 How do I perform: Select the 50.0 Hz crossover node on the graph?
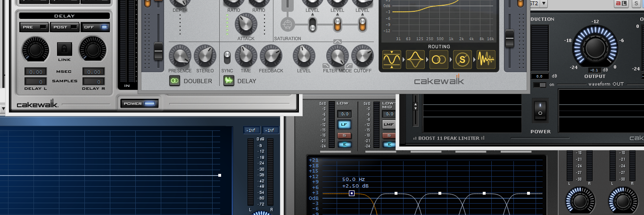tap(352, 193)
